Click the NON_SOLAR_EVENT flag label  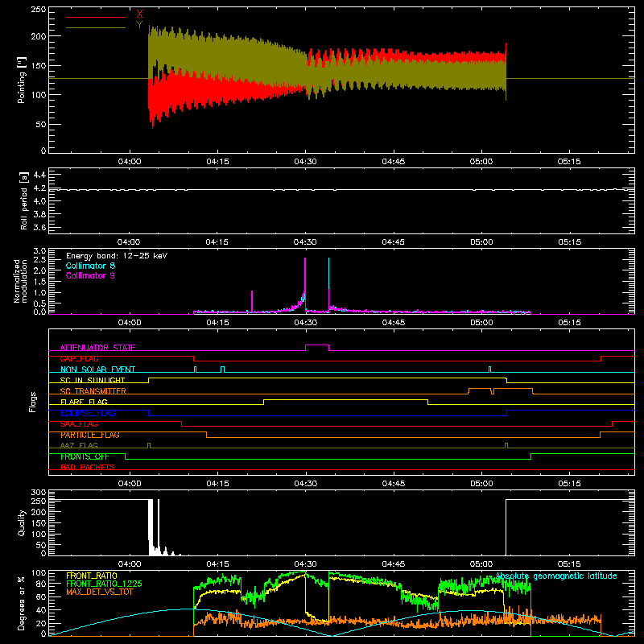click(97, 369)
